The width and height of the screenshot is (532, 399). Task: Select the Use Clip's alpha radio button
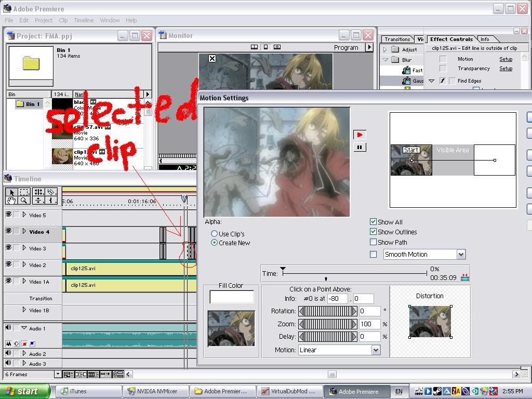[214, 234]
